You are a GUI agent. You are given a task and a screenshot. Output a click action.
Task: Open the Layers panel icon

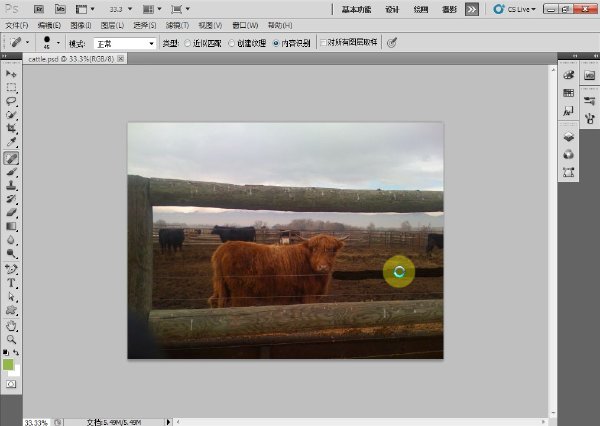point(569,137)
